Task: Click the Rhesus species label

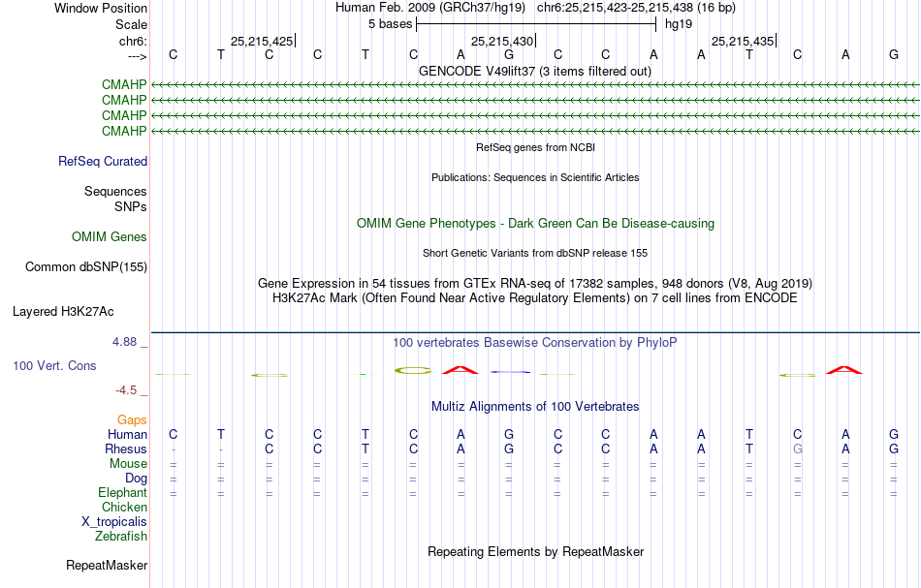Action: tap(126, 449)
